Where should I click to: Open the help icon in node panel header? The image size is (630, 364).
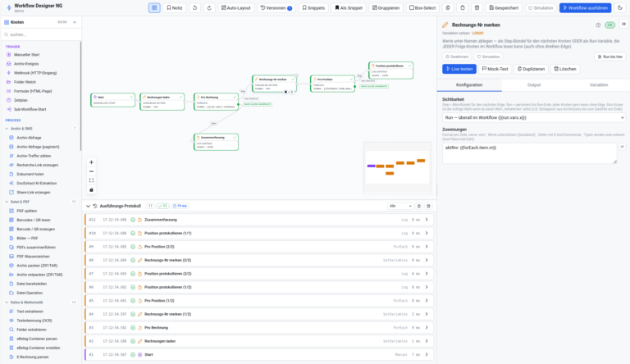tap(598, 25)
